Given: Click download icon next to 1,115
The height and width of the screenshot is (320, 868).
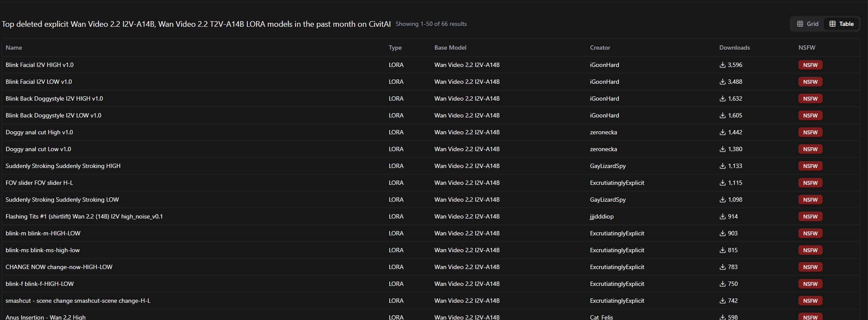Looking at the screenshot, I should pos(722,183).
